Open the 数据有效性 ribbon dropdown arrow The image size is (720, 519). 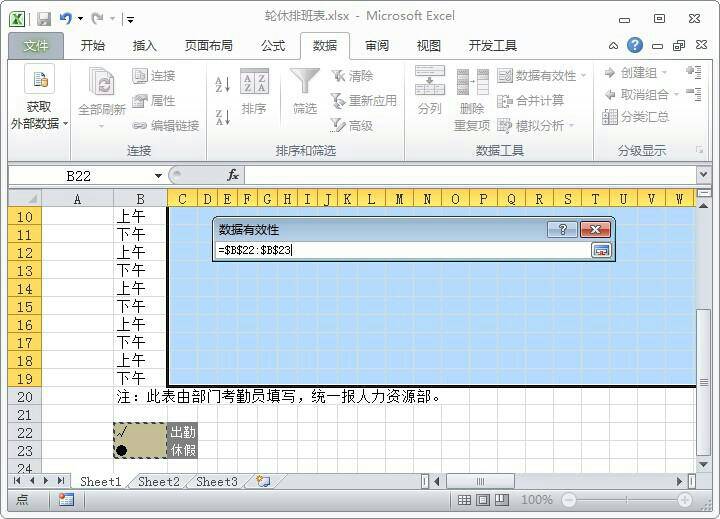[583, 76]
